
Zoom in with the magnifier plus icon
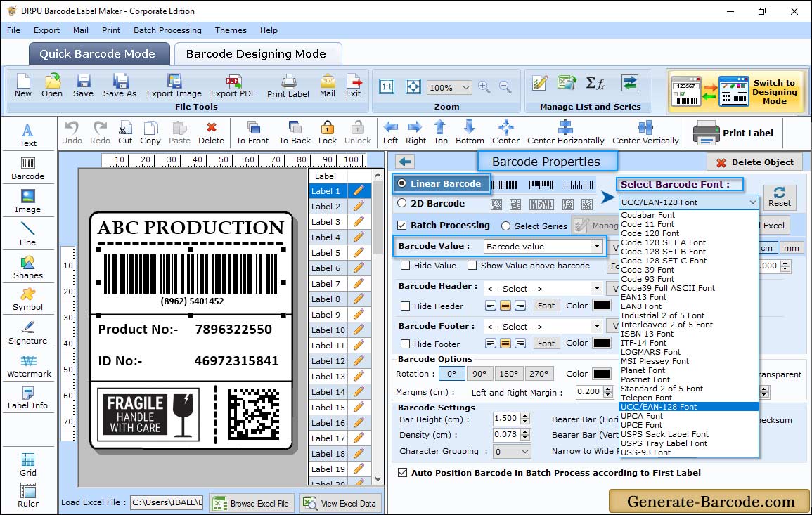click(x=484, y=87)
